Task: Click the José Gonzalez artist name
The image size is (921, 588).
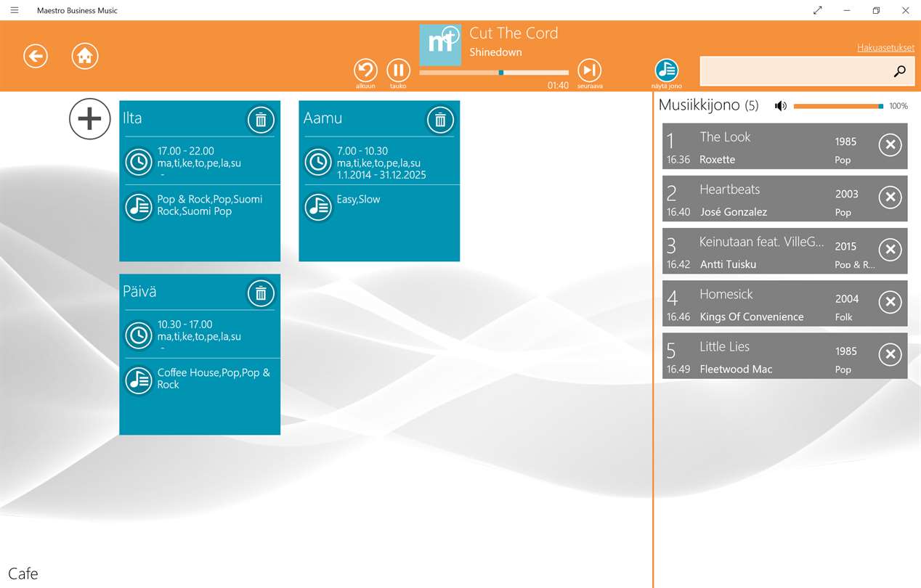Action: pos(733,213)
